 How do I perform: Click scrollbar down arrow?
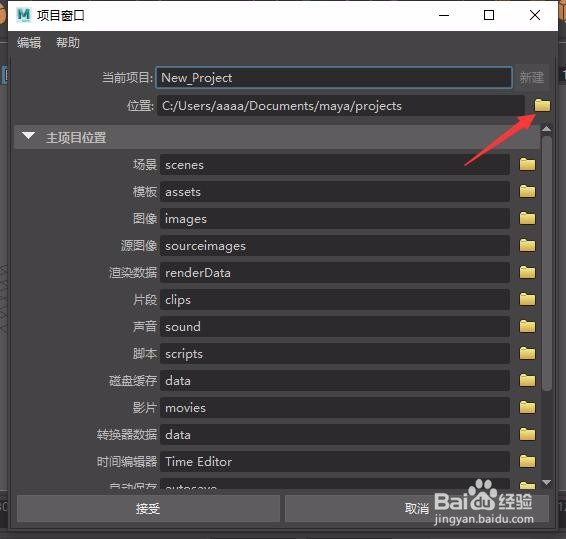tap(547, 483)
